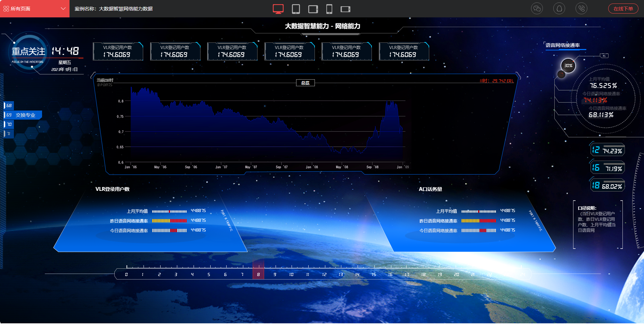Image resolution: width=644 pixels, height=324 pixels.
Task: Click 昨日语音网络接通率 bar under VLR登录用户数
Action: click(169, 221)
